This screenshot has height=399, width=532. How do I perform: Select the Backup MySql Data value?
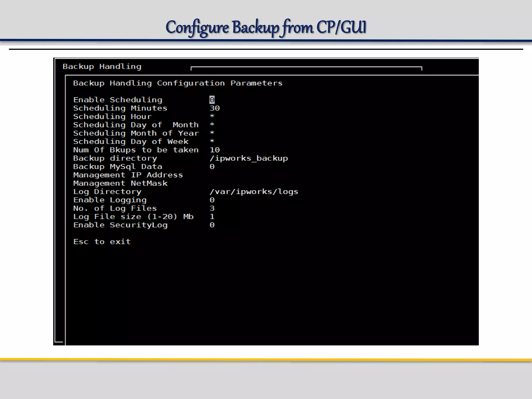[212, 167]
